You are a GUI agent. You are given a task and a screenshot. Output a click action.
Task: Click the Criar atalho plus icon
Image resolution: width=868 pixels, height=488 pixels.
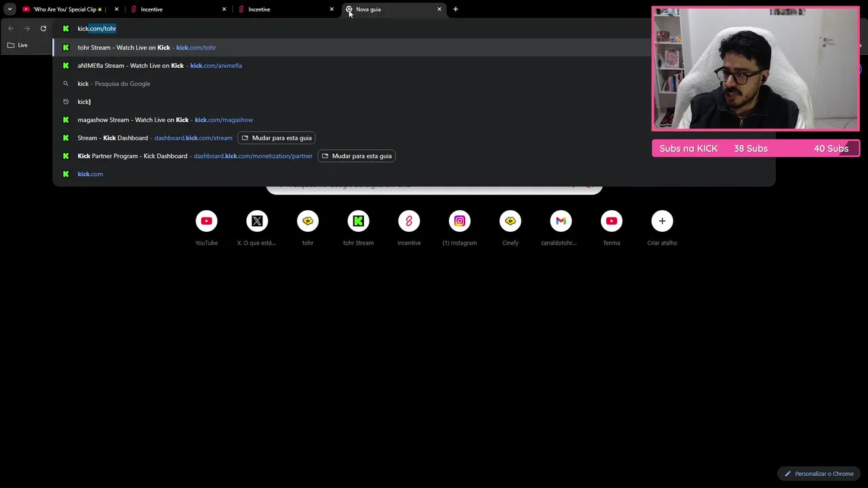662,221
